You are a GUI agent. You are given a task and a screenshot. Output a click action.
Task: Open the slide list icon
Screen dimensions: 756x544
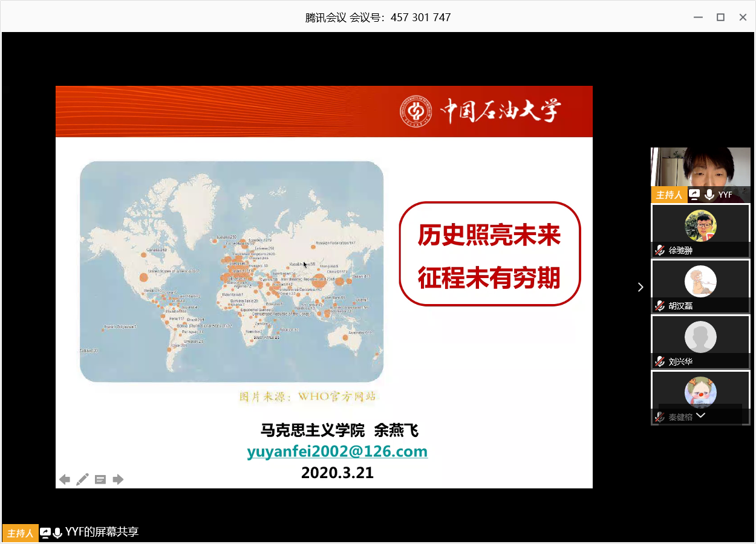click(x=100, y=480)
